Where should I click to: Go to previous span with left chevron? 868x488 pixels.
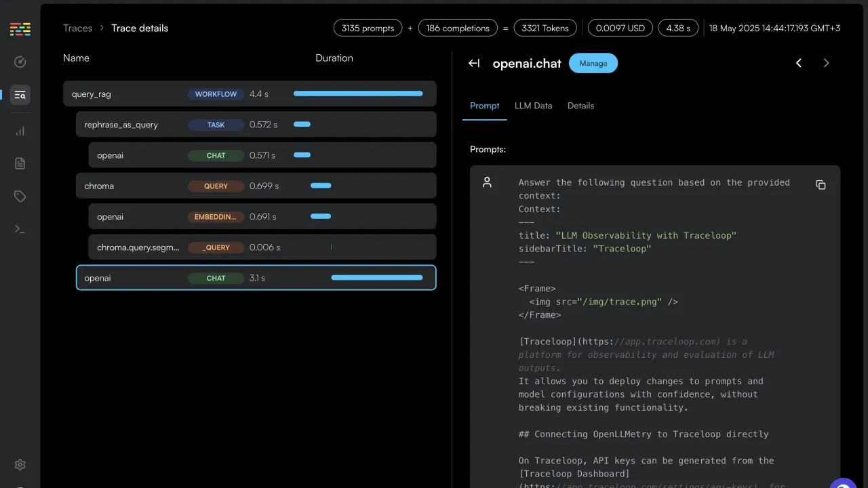(x=799, y=63)
